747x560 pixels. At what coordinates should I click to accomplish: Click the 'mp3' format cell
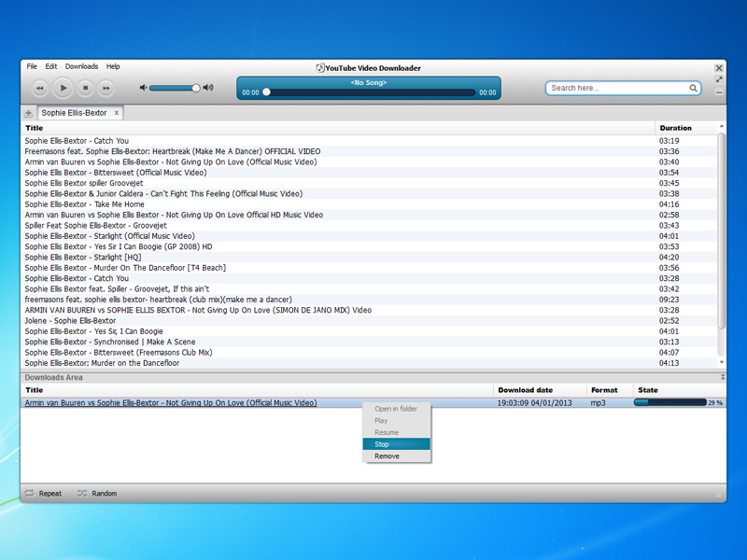tap(598, 403)
